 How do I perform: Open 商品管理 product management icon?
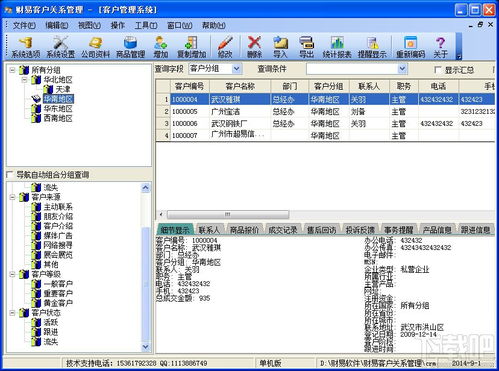pyautogui.click(x=130, y=47)
